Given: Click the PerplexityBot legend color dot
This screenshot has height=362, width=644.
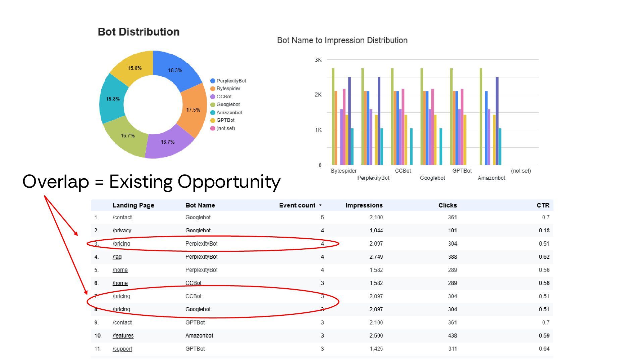Looking at the screenshot, I should tap(212, 81).
